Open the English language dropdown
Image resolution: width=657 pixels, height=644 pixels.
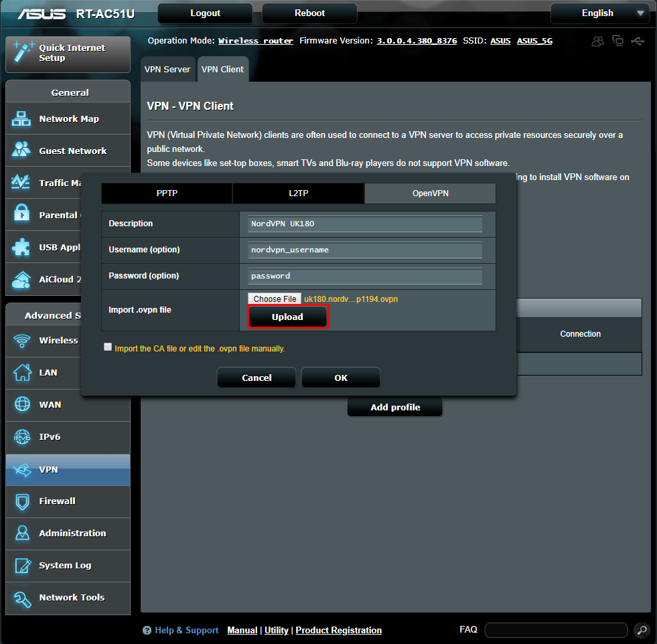pyautogui.click(x=599, y=13)
